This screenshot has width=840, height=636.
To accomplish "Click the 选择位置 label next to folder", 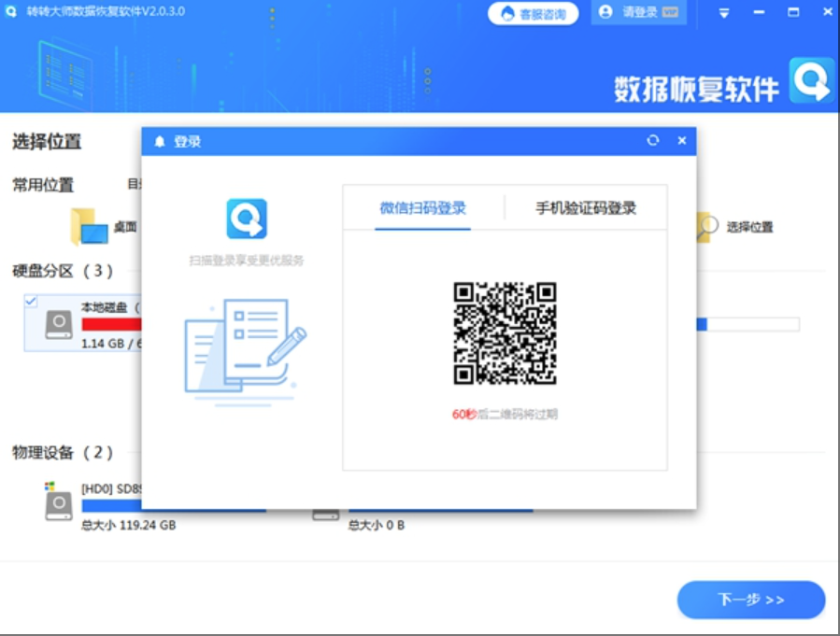I will 749,227.
